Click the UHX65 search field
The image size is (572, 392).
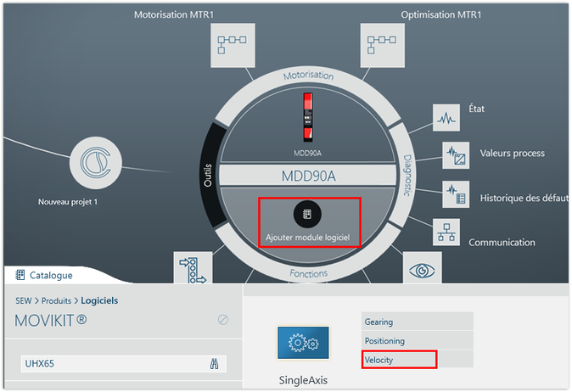pyautogui.click(x=110, y=363)
